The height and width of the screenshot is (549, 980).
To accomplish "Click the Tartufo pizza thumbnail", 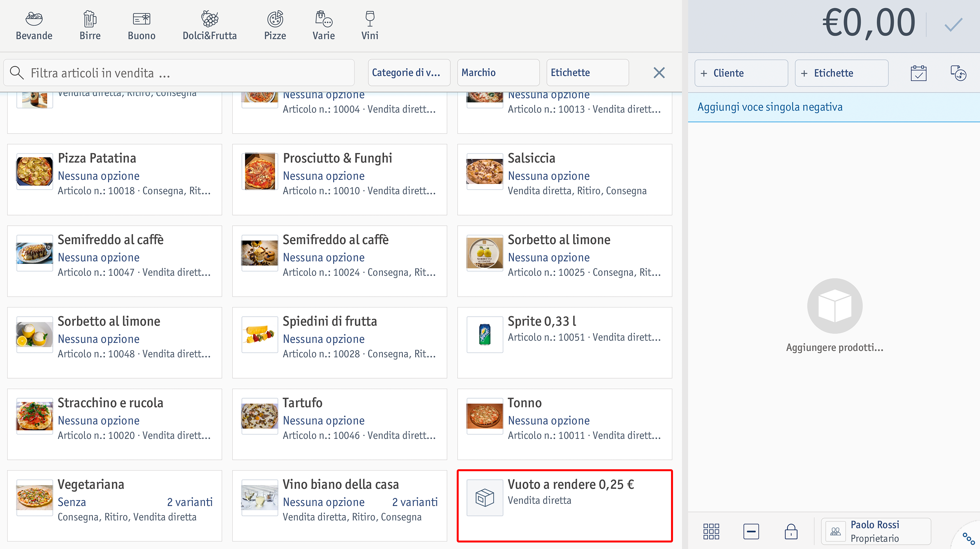I will (260, 416).
